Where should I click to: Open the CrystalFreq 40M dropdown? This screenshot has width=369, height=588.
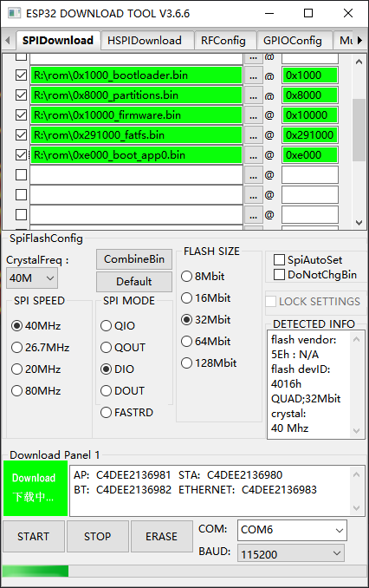(x=32, y=278)
